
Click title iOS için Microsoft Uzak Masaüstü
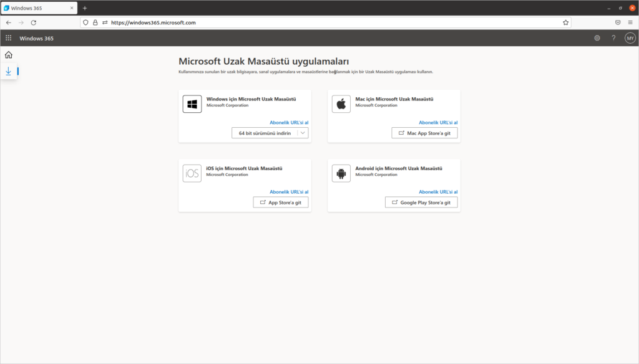coord(244,168)
